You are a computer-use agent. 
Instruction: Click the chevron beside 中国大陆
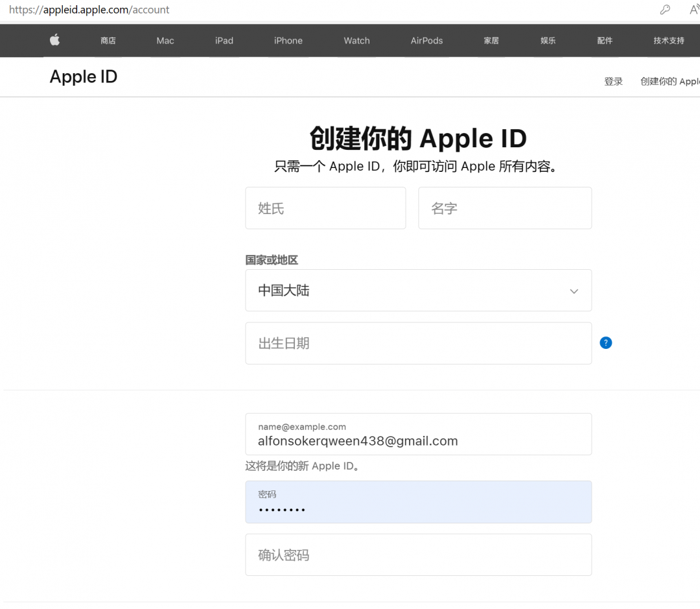click(574, 291)
